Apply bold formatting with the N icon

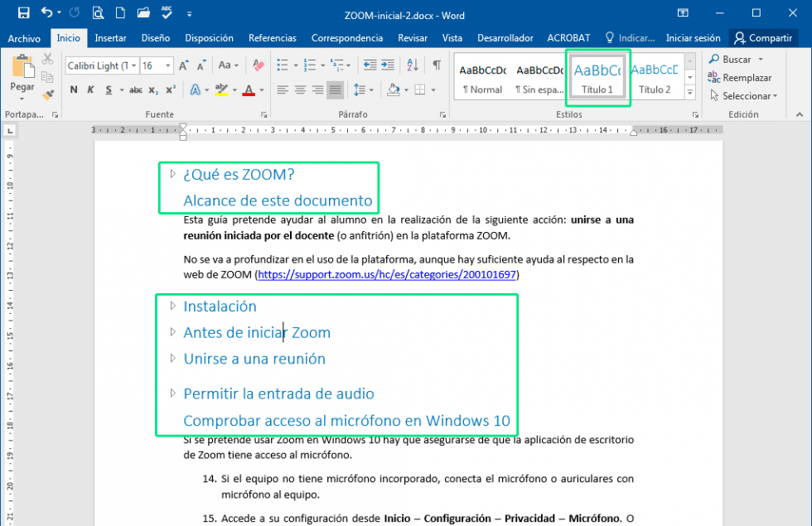coord(73,89)
